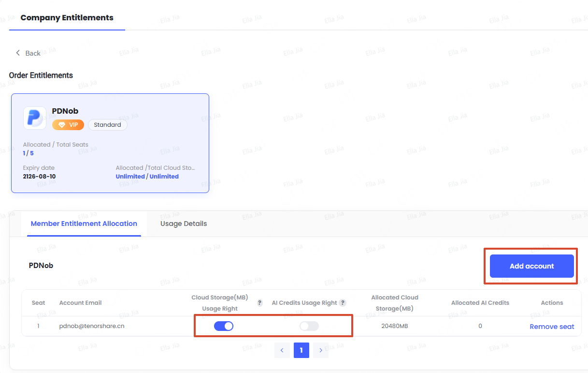Switch to Usage Details tab
The width and height of the screenshot is (588, 373).
[184, 224]
